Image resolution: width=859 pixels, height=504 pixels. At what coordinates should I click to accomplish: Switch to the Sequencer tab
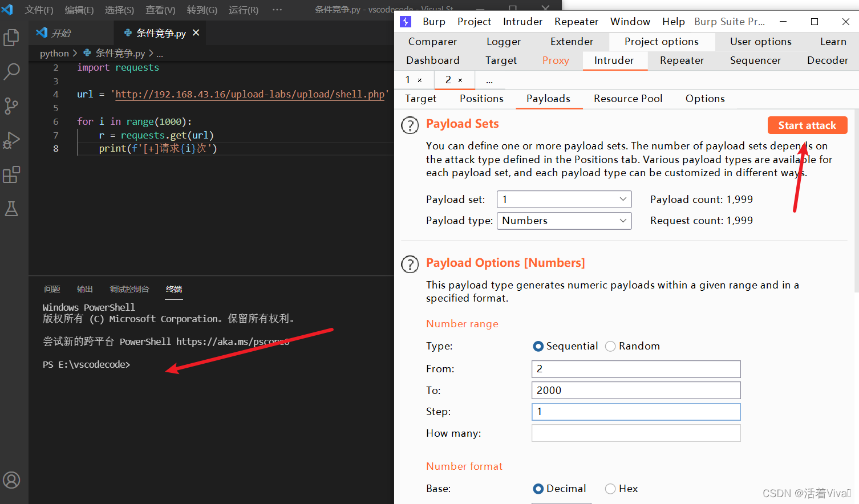click(x=755, y=60)
